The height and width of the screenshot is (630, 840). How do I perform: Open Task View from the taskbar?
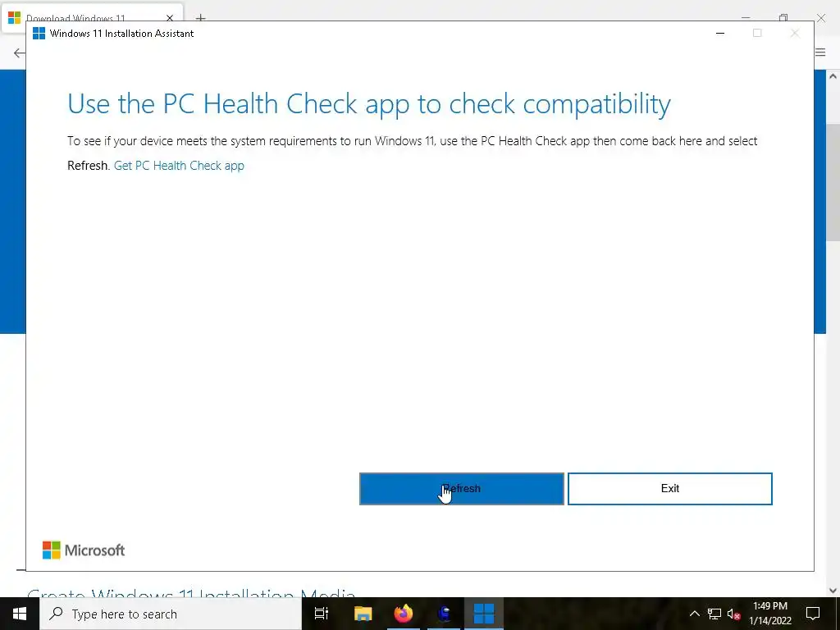[322, 614]
